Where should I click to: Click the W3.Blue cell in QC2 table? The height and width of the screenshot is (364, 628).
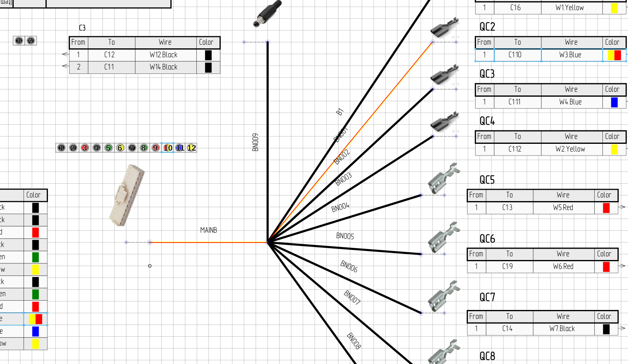pyautogui.click(x=571, y=55)
